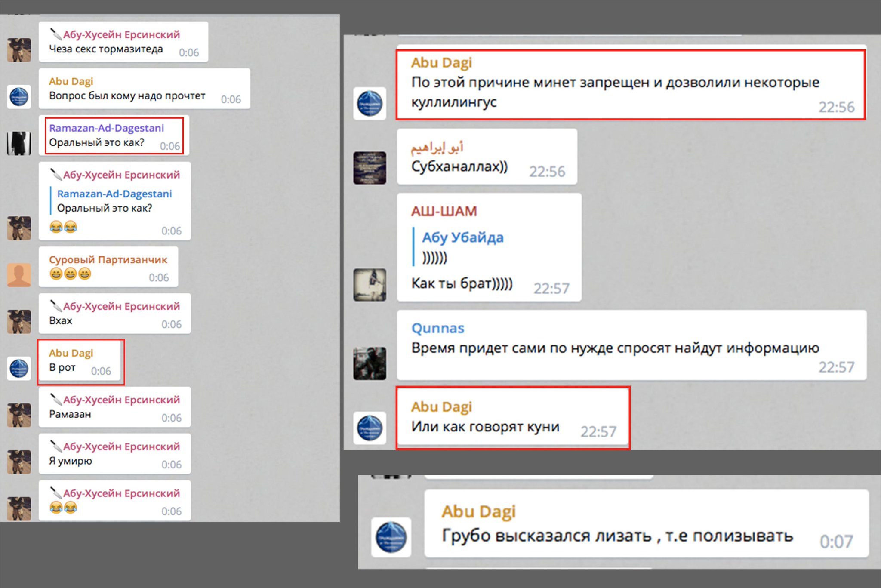Open Суровый Партизанчик's default silhouette avatar
The height and width of the screenshot is (588, 881).
(x=19, y=275)
